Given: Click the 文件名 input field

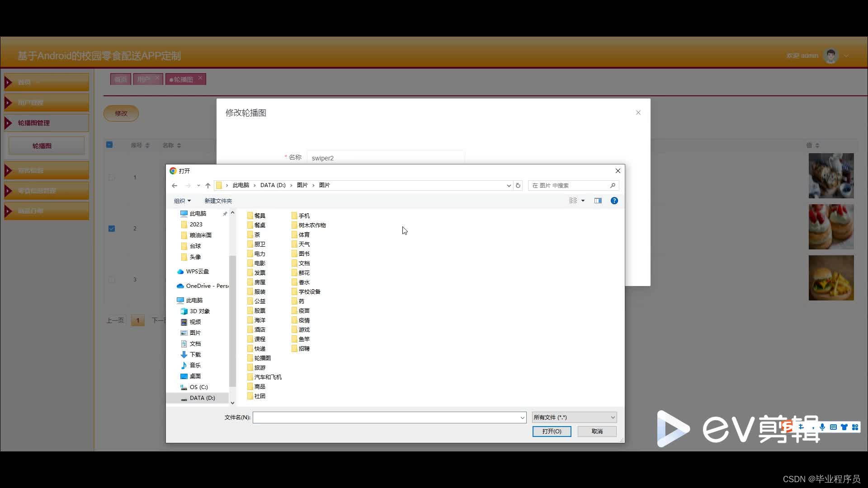Looking at the screenshot, I should coord(387,418).
